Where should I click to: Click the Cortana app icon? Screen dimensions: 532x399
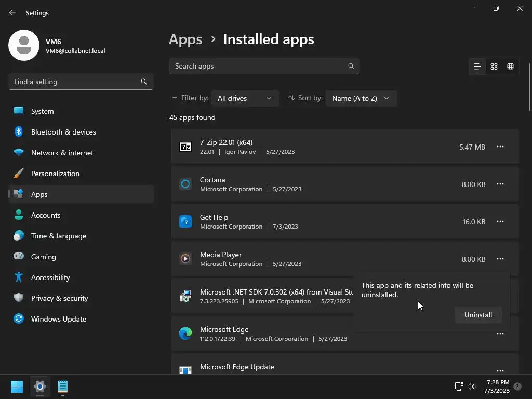tap(185, 184)
